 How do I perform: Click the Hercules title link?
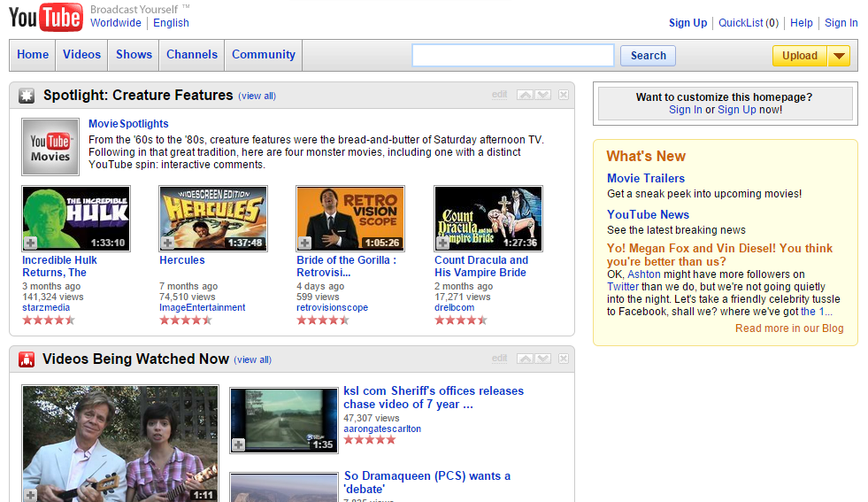pyautogui.click(x=182, y=260)
